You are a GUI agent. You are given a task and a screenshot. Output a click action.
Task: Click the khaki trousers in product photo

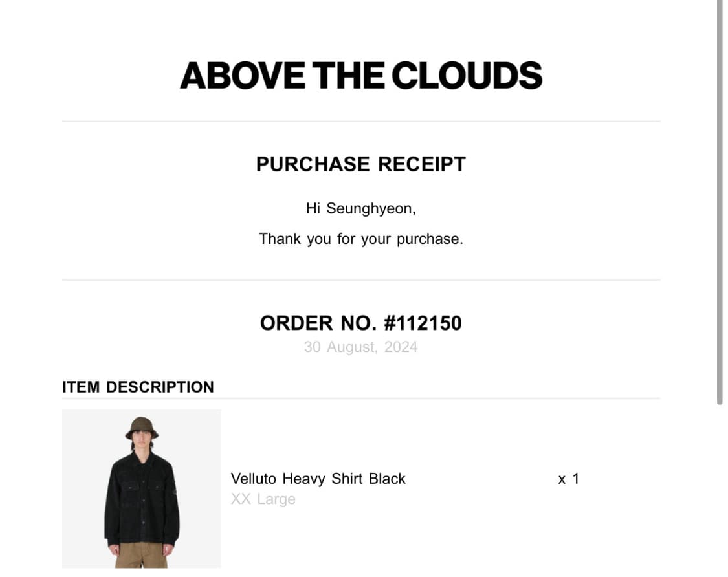click(141, 555)
